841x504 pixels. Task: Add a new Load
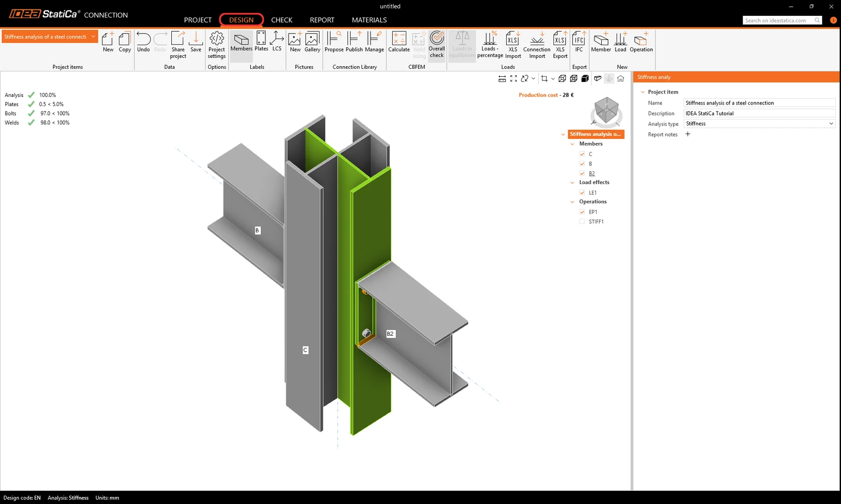(621, 42)
